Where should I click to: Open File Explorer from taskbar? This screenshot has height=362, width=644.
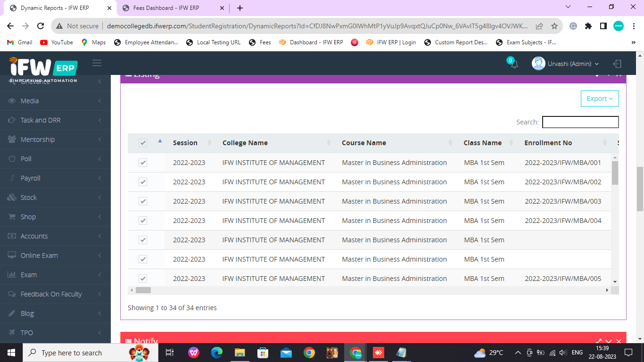pyautogui.click(x=240, y=353)
